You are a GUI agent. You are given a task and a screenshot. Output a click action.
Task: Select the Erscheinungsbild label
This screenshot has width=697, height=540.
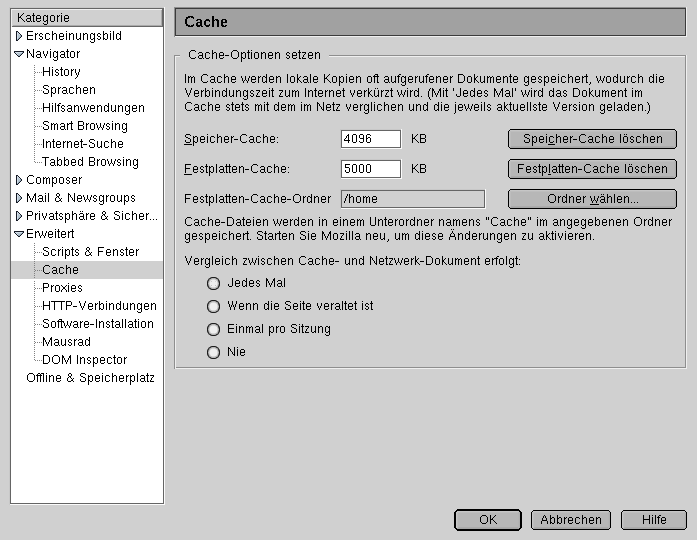pos(74,36)
